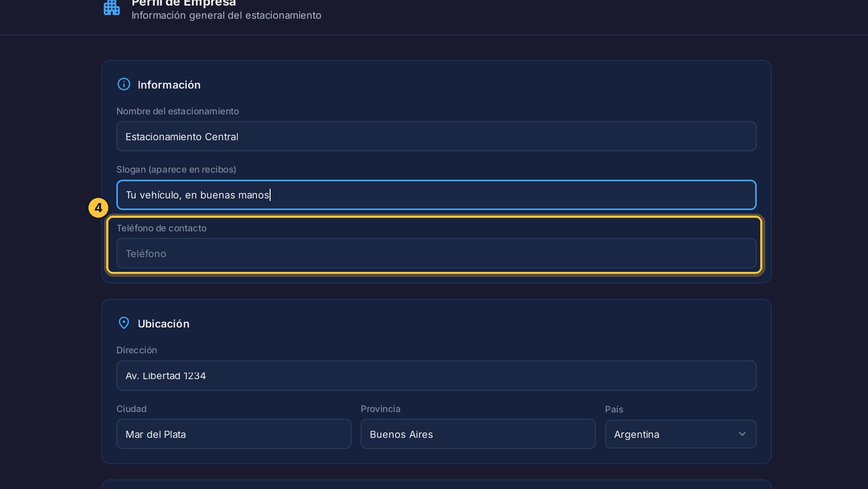Click the 'Información general del estacionamiento' subtitle
Image resolution: width=868 pixels, height=489 pixels.
click(226, 15)
